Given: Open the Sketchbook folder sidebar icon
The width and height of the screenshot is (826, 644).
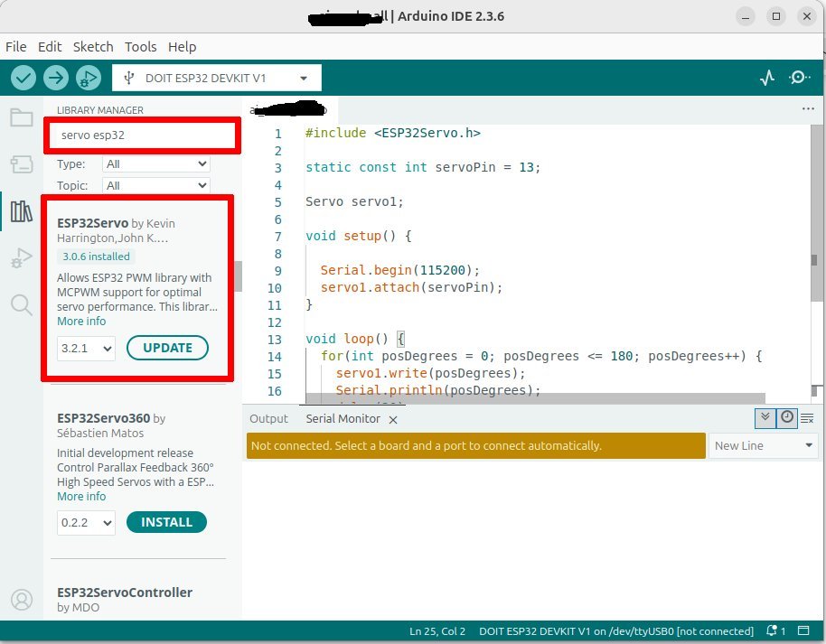Looking at the screenshot, I should 22,117.
